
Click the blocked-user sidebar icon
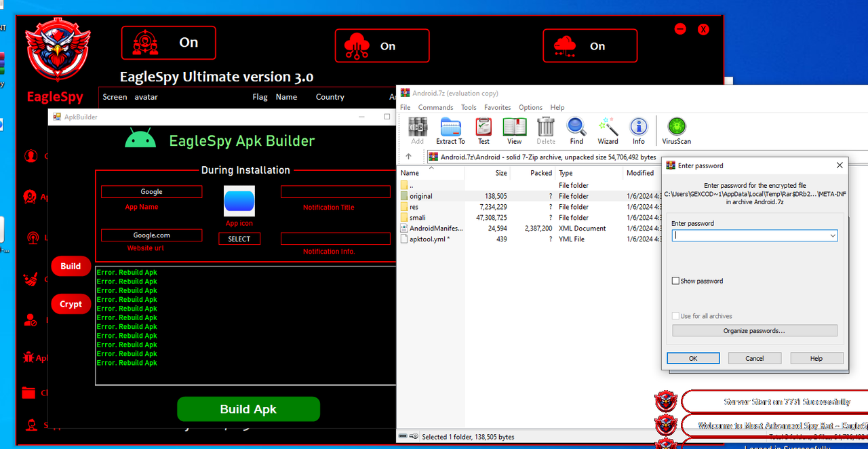30,319
